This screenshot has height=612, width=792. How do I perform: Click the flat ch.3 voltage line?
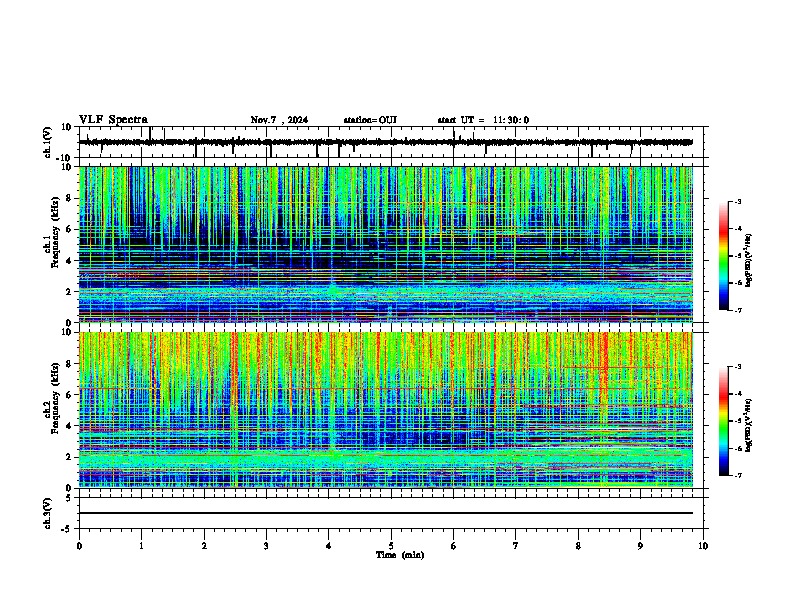pos(386,513)
